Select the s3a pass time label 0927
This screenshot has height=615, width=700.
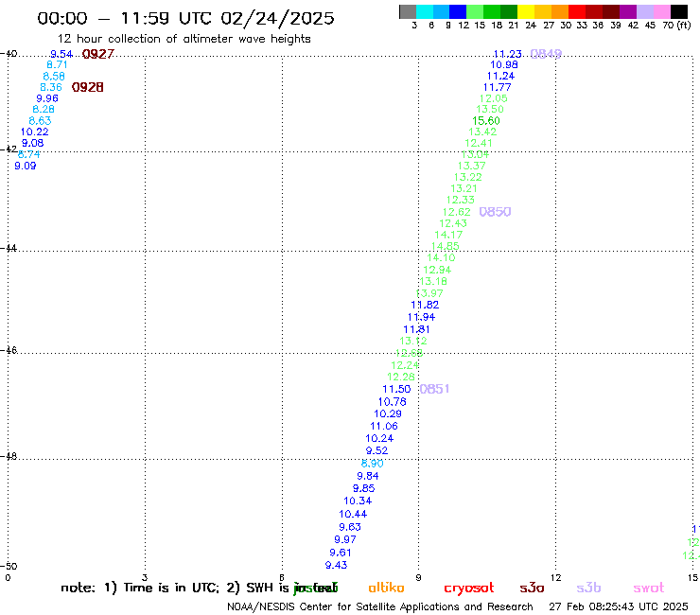click(98, 54)
